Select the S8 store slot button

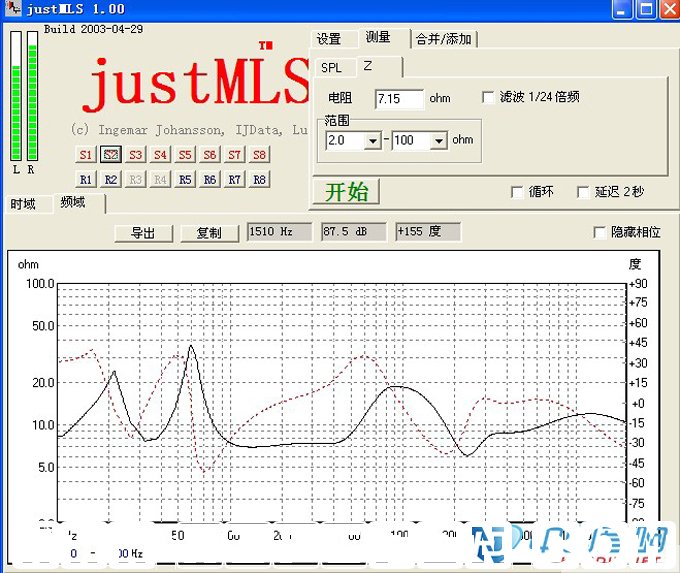point(259,155)
